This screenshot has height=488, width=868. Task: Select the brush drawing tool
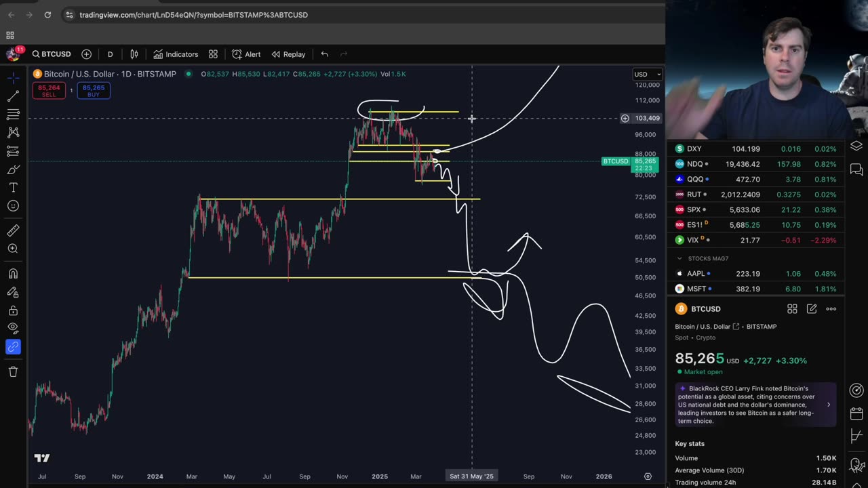click(x=13, y=169)
